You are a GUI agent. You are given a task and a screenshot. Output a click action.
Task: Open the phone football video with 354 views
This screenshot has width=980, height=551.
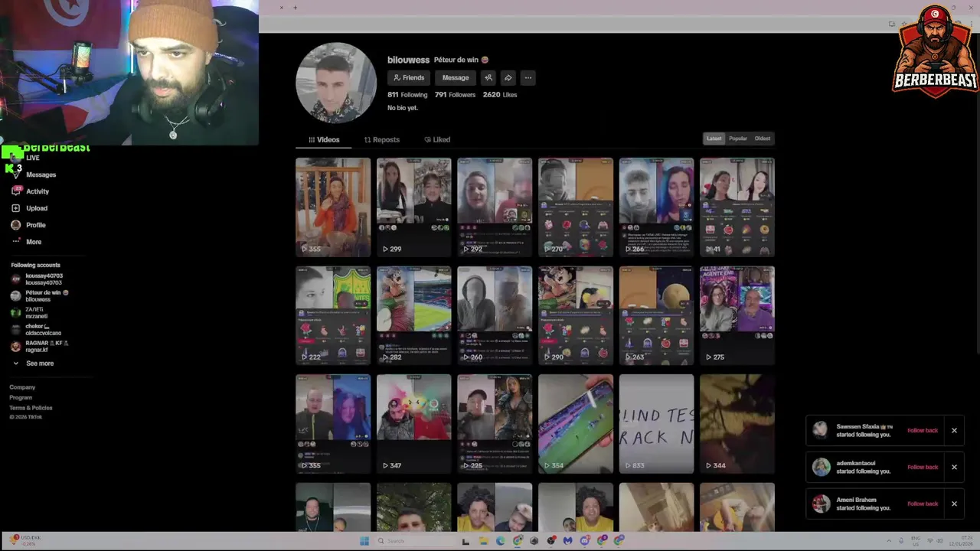coord(576,424)
